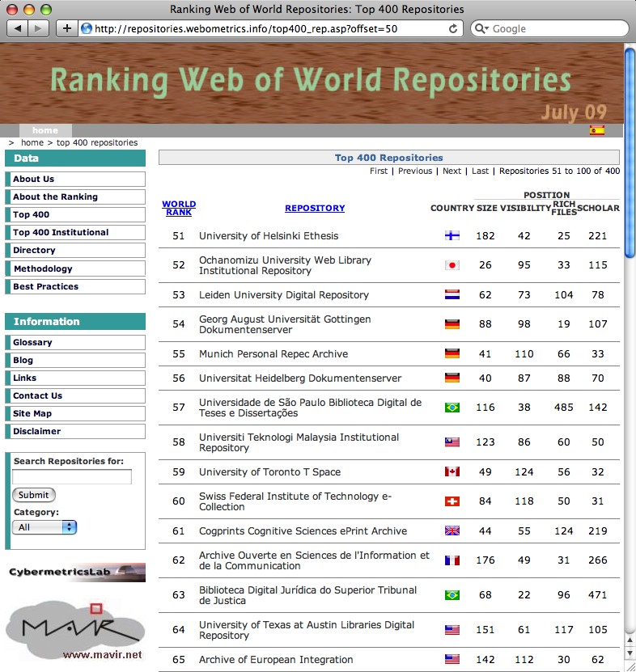Open the Links menu item

tap(75, 378)
